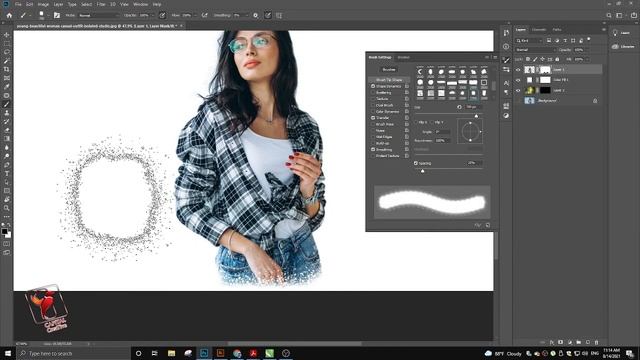Toggle Smoothing checkbox in Brush Settings
The width and height of the screenshot is (640, 360).
[x=373, y=149]
